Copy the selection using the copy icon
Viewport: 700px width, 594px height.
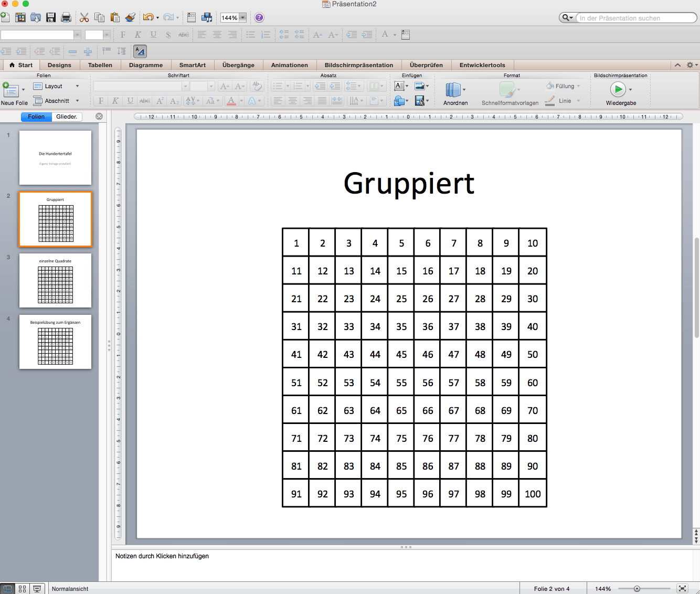pos(99,17)
